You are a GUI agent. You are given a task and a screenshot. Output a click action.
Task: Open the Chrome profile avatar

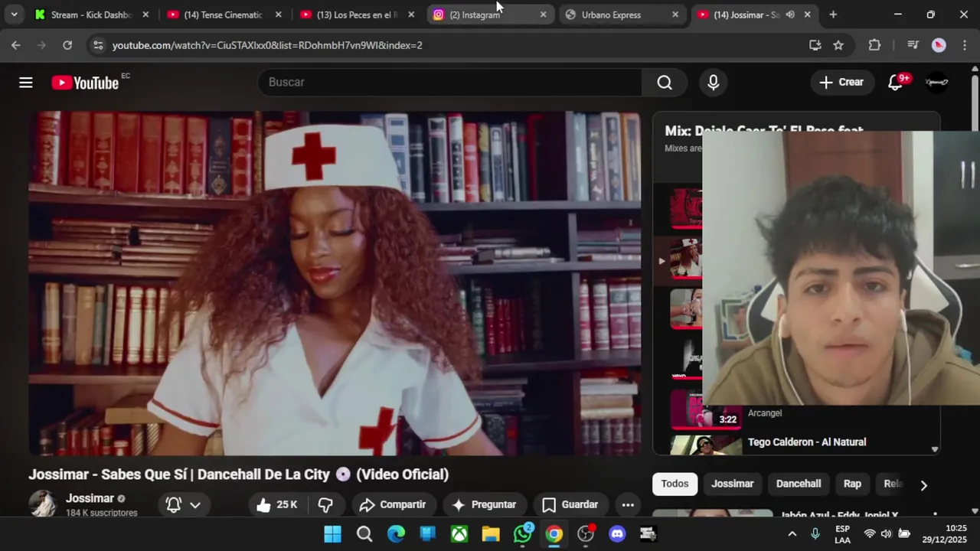(x=939, y=45)
